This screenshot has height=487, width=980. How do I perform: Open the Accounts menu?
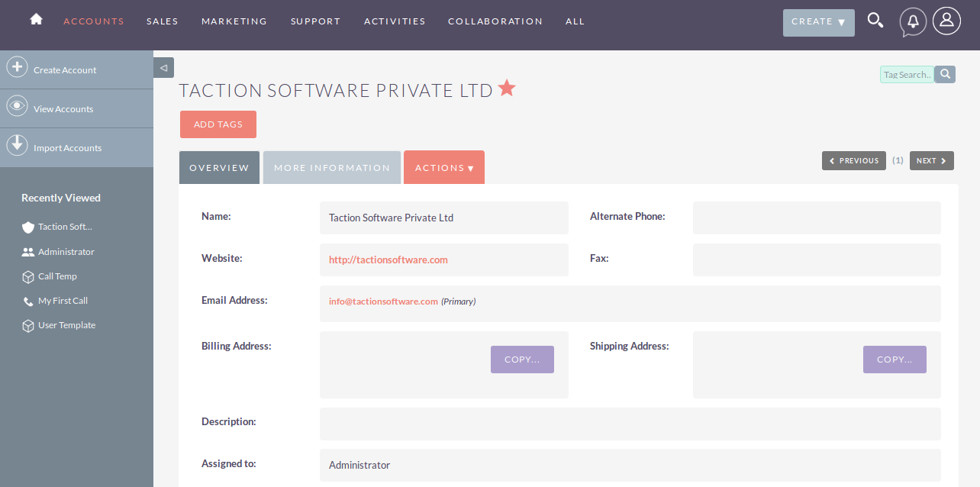click(94, 21)
